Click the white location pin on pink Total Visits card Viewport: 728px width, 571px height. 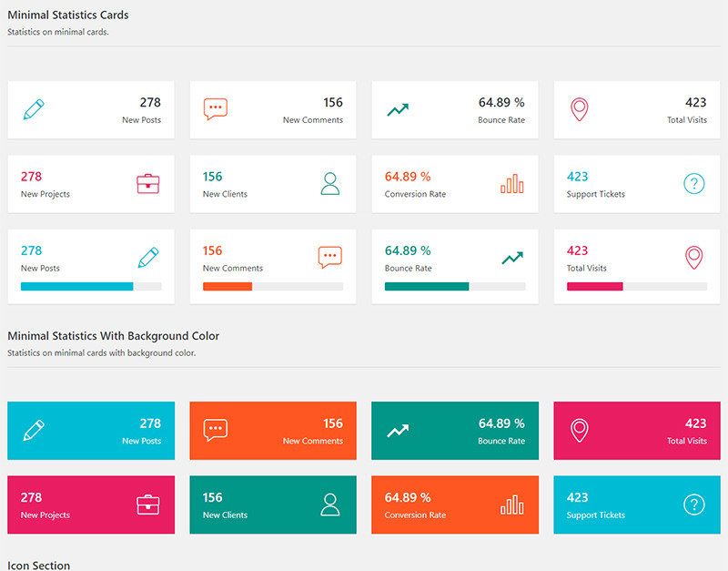(580, 431)
